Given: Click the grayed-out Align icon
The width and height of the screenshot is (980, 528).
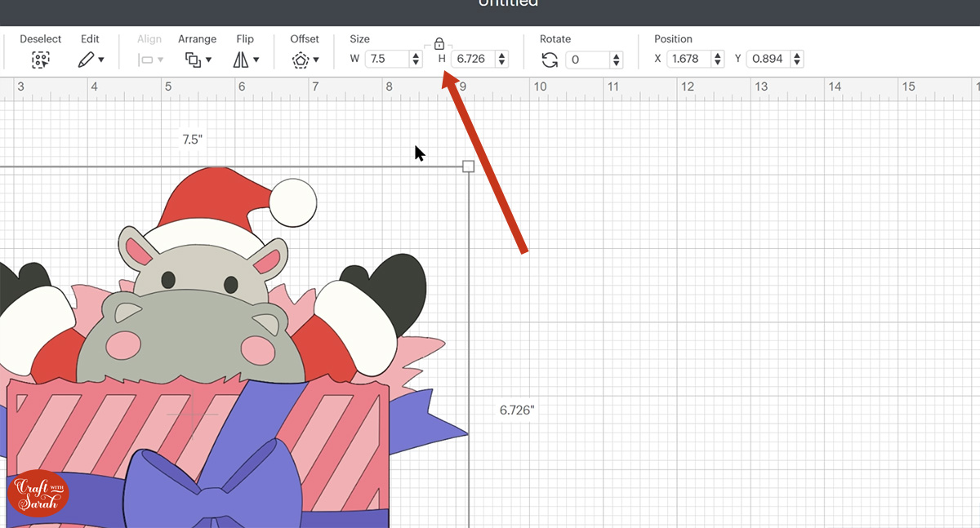Looking at the screenshot, I should pos(145,60).
